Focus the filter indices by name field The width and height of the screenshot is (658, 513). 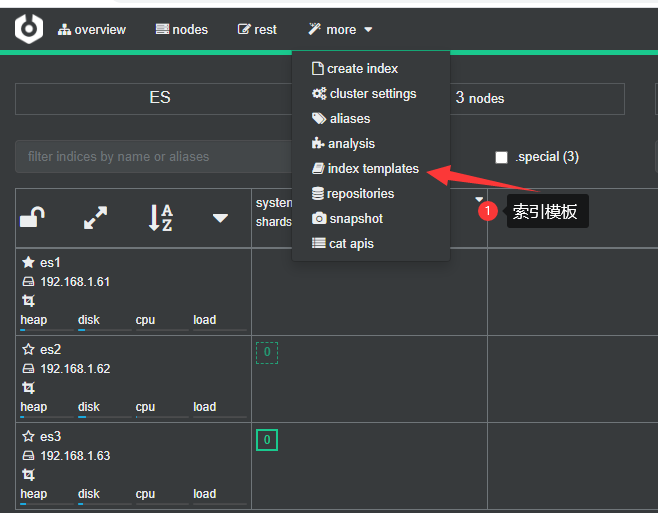tap(154, 157)
